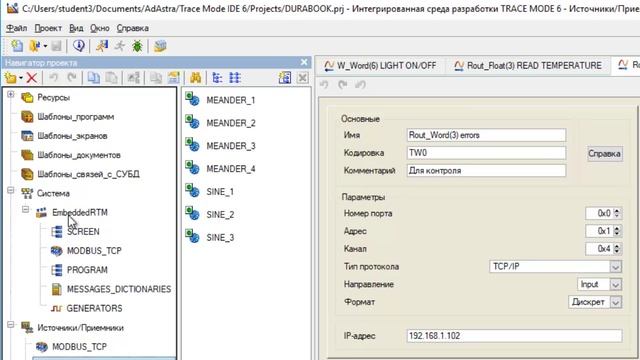Collapse the Система tree node
640x360 pixels.
(x=11, y=191)
